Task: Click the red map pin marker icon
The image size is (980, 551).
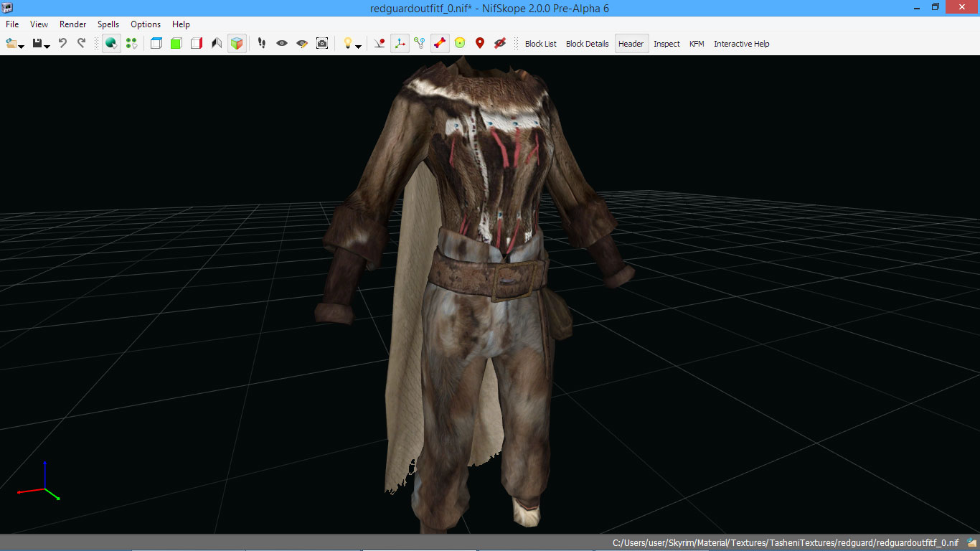Action: coord(480,44)
